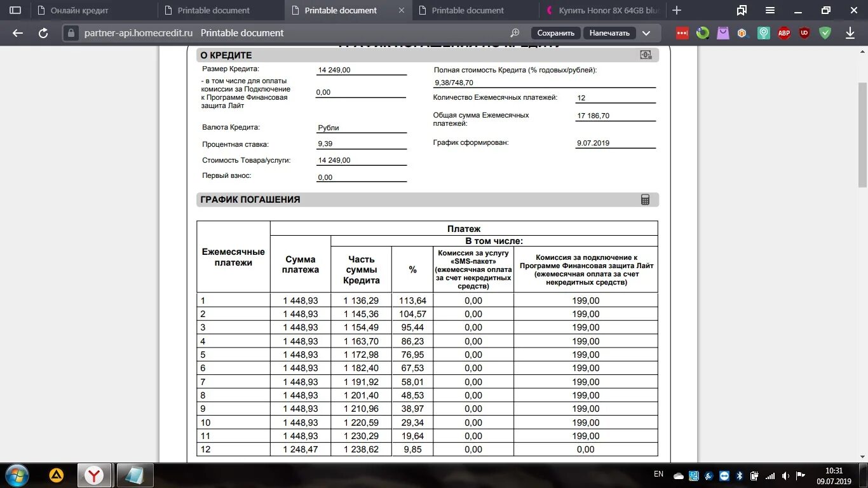Click the Ежемесячные платежи column header
868x488 pixels.
[x=233, y=257]
